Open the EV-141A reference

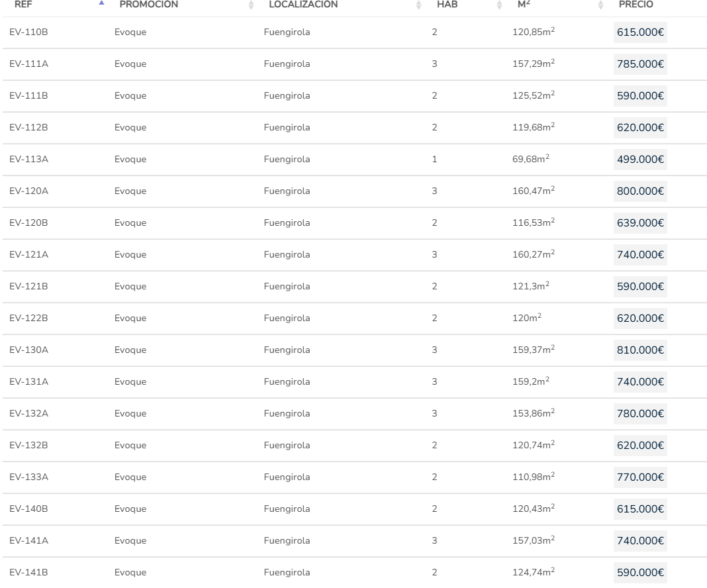pyautogui.click(x=28, y=541)
